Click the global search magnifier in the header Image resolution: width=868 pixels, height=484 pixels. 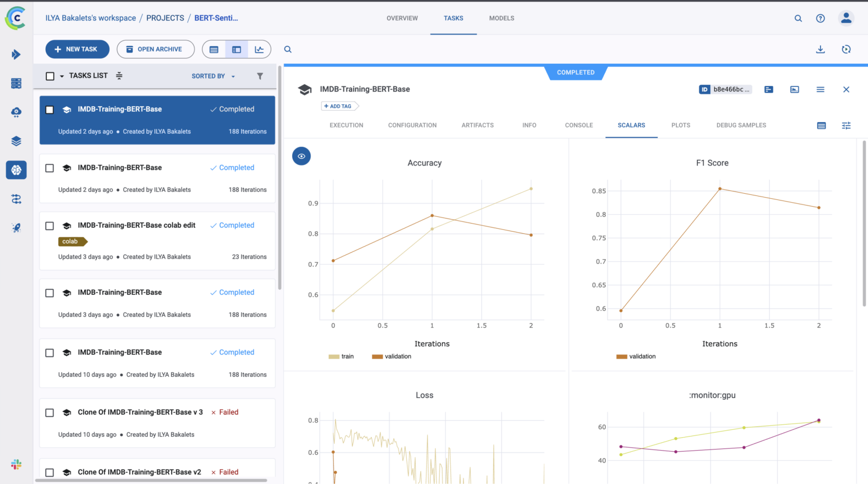tap(798, 18)
